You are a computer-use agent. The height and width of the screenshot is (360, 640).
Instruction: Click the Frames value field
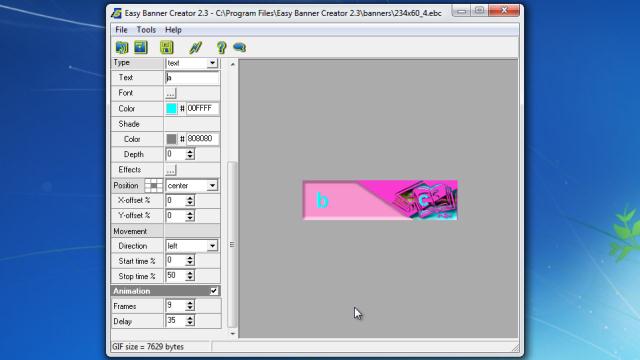(176, 306)
